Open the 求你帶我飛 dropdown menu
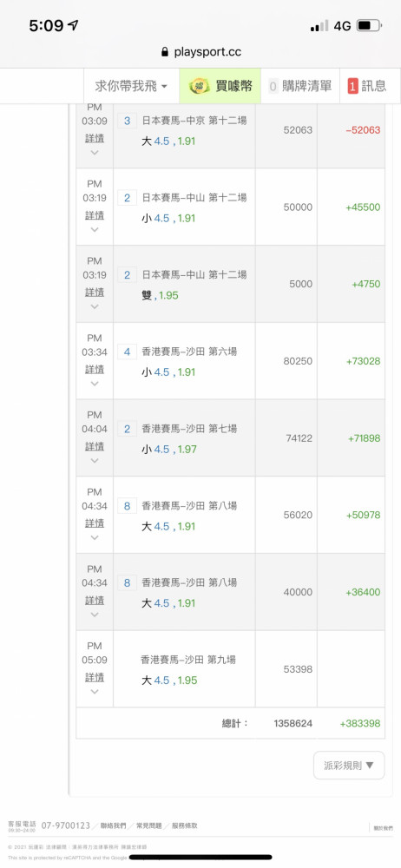The height and width of the screenshot is (868, 401). (x=131, y=86)
